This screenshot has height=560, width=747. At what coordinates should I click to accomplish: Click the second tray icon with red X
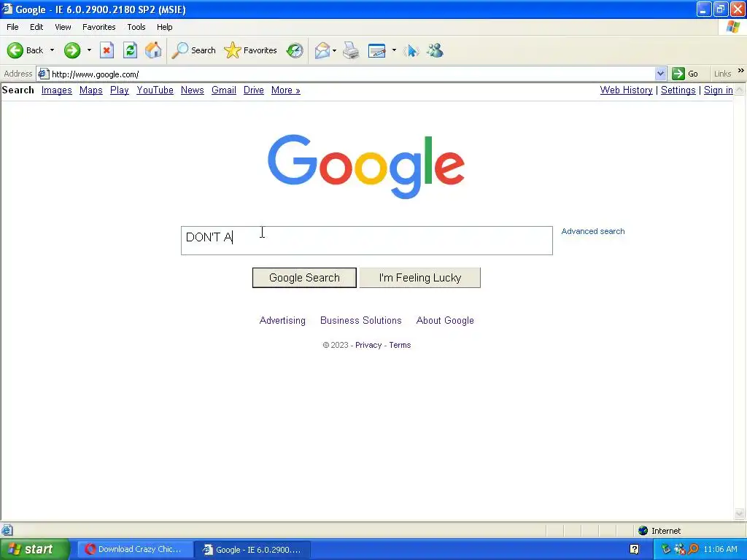(679, 549)
